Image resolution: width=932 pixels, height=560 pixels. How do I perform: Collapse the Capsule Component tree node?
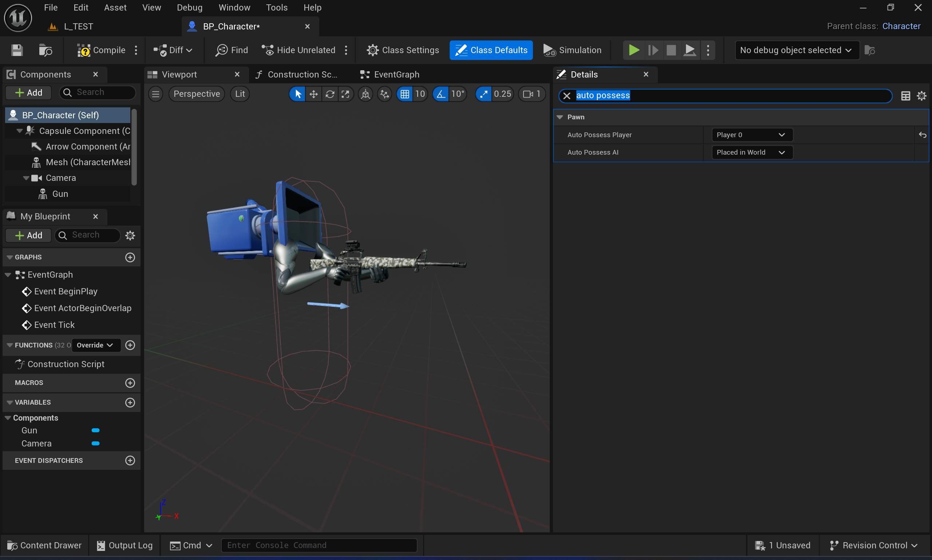[20, 131]
